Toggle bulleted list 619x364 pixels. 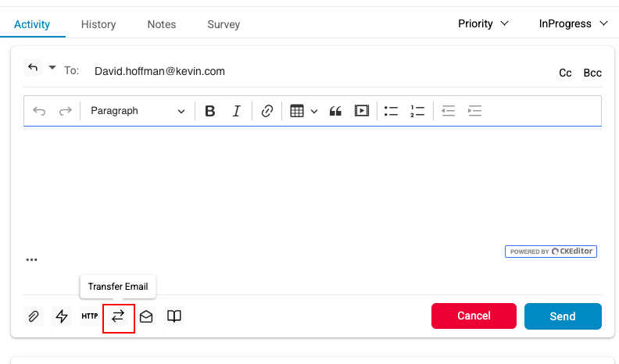(x=392, y=111)
